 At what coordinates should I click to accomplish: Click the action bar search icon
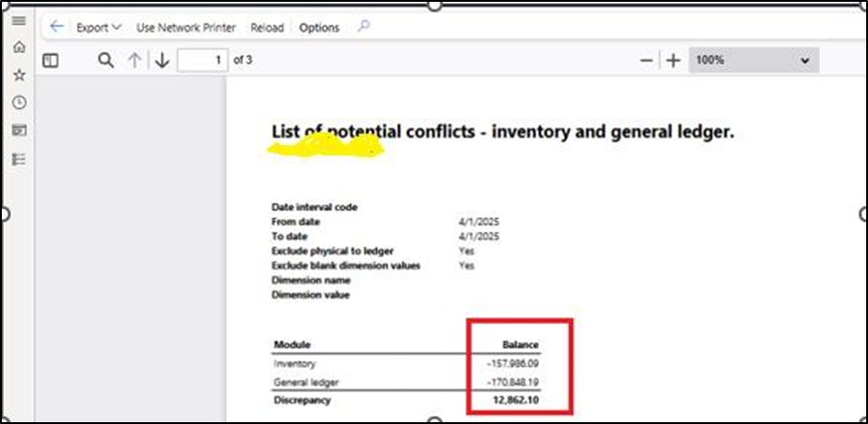pos(364,27)
